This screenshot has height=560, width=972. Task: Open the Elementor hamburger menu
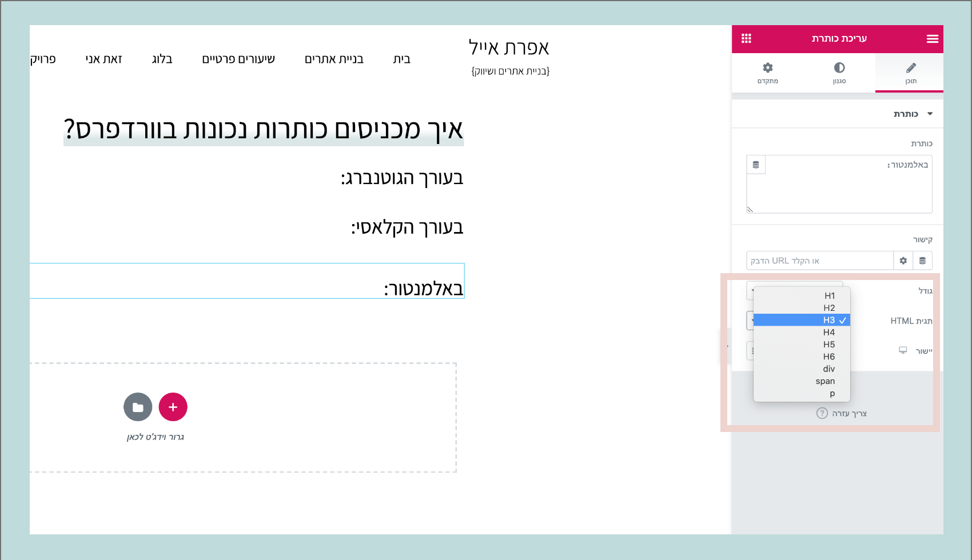pos(932,39)
